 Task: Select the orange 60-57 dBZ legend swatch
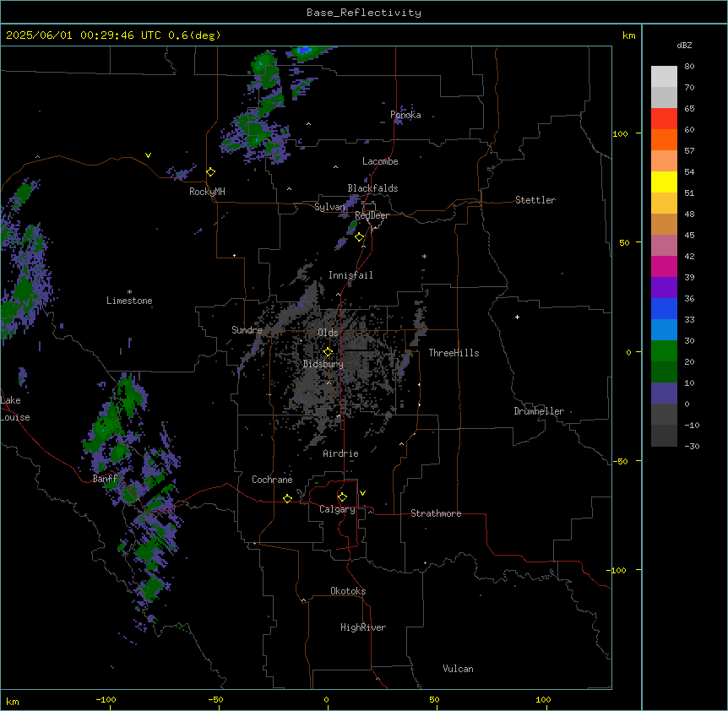point(664,139)
